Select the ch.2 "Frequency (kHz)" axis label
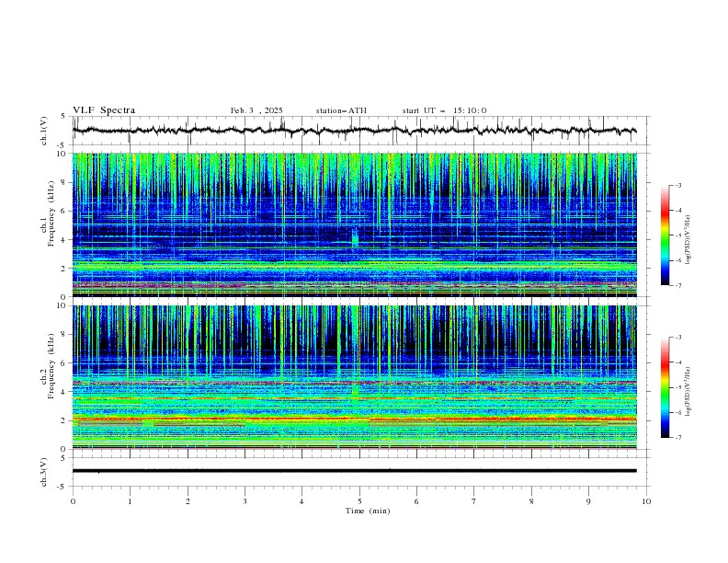The height and width of the screenshot is (563, 728). click(51, 366)
